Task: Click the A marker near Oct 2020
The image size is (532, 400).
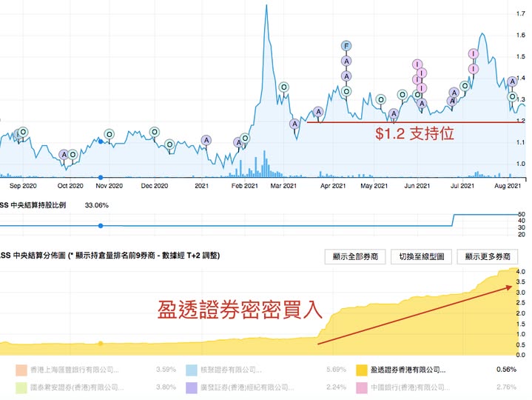Action: 64,155
